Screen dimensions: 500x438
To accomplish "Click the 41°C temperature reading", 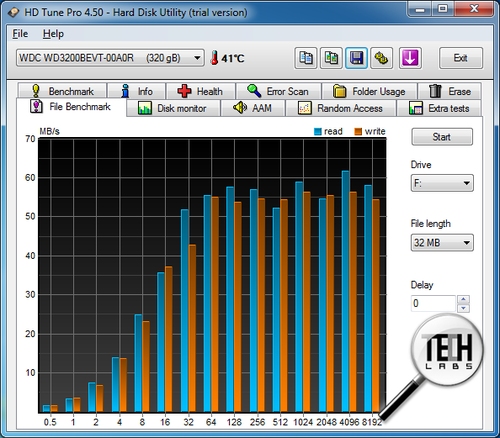I will [x=233, y=59].
